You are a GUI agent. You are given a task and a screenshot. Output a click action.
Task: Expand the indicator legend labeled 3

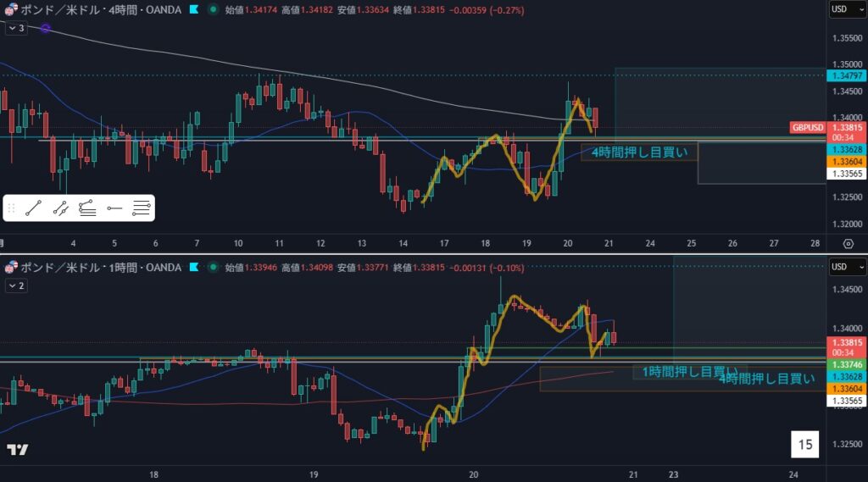(15, 28)
